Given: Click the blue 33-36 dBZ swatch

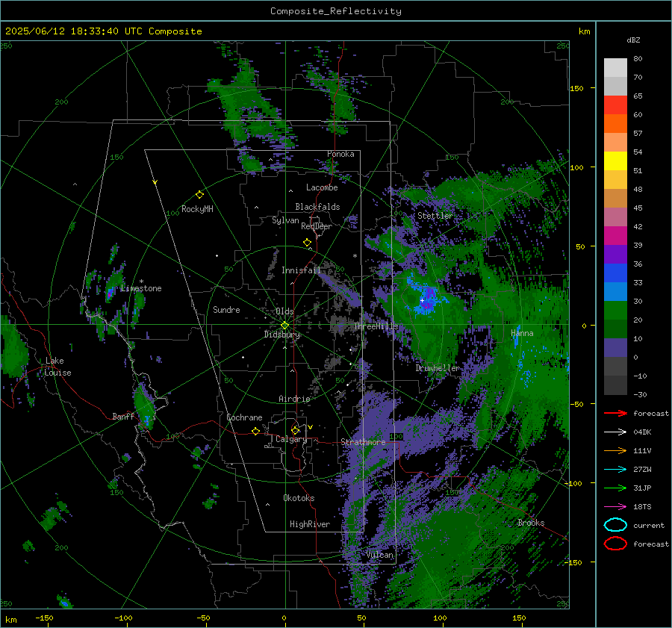Looking at the screenshot, I should 615,273.
